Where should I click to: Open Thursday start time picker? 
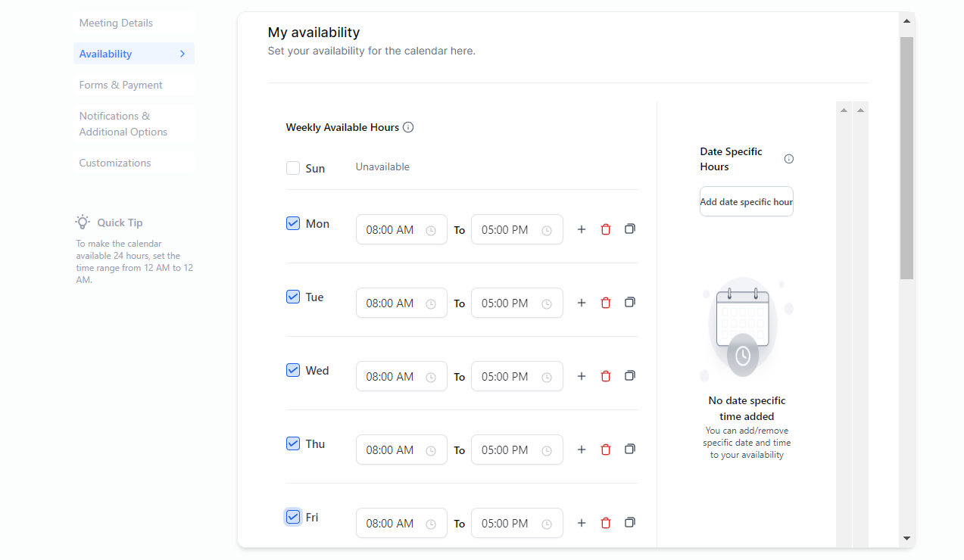click(x=401, y=450)
